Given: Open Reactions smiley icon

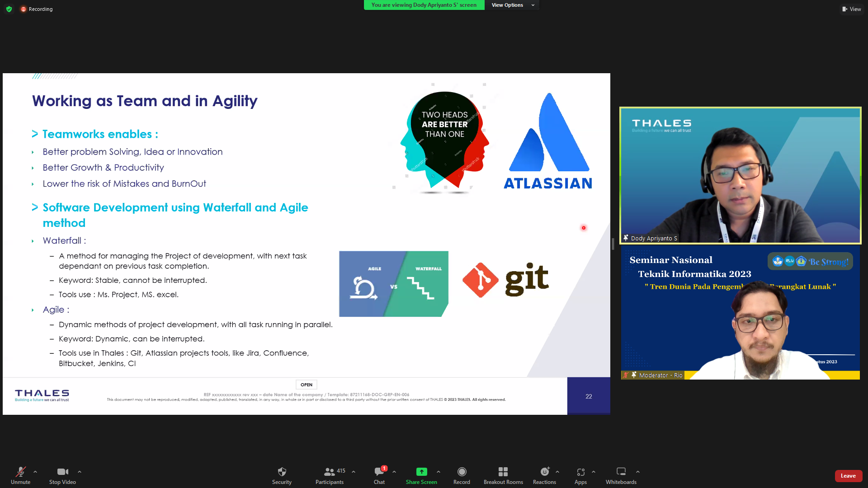Looking at the screenshot, I should point(545,472).
